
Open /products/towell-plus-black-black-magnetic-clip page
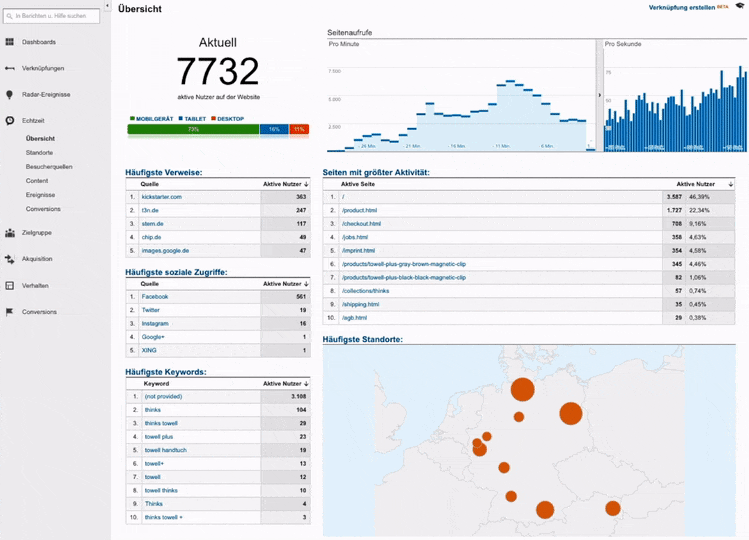coord(404,277)
